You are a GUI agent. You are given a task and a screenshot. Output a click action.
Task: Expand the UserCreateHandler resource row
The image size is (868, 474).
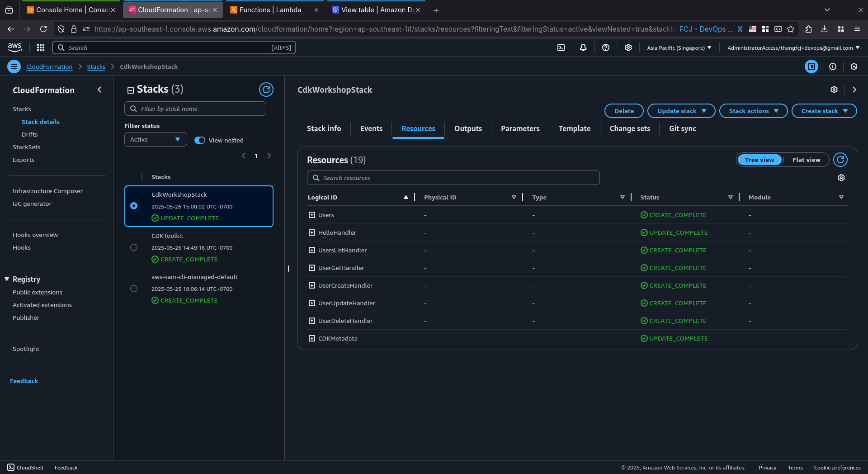click(x=312, y=285)
